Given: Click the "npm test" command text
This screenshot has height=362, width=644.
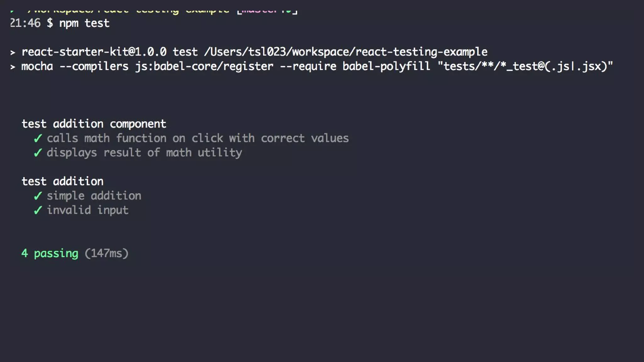Looking at the screenshot, I should tap(84, 23).
